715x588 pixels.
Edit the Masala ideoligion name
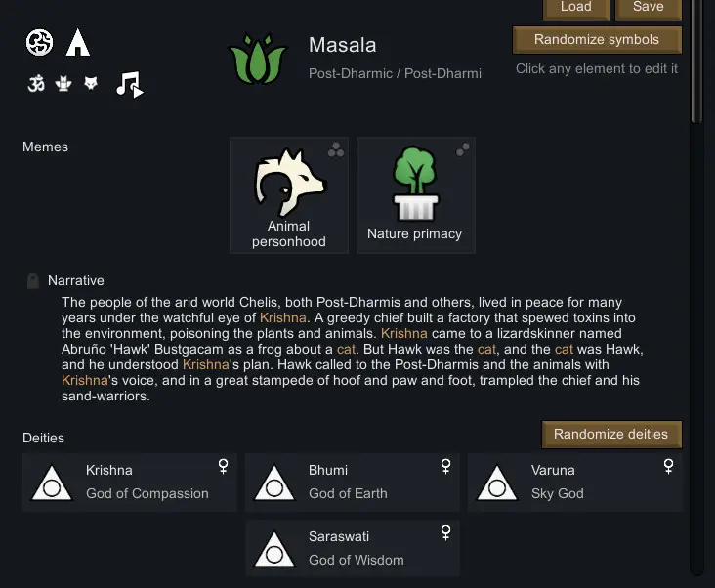[343, 45]
